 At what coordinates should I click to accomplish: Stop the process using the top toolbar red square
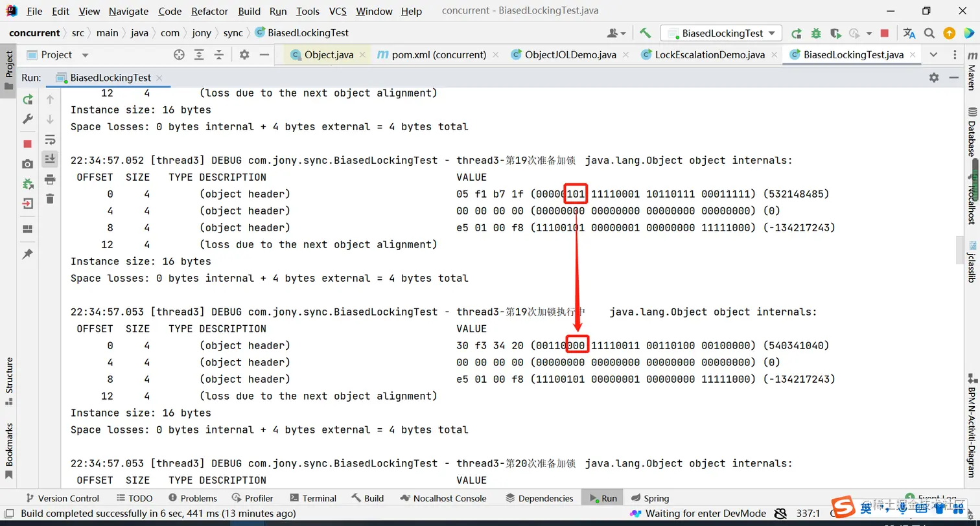tap(885, 33)
